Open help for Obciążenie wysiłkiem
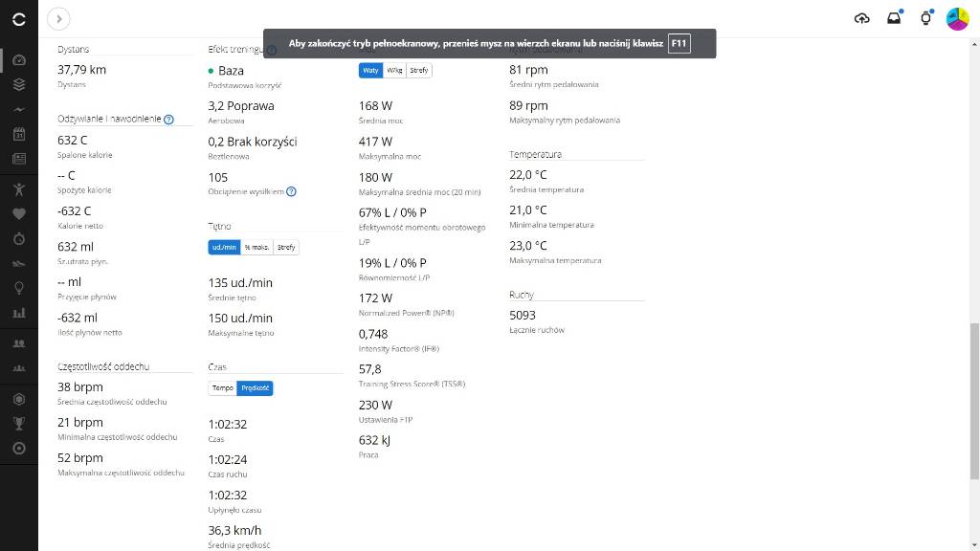 coord(292,191)
